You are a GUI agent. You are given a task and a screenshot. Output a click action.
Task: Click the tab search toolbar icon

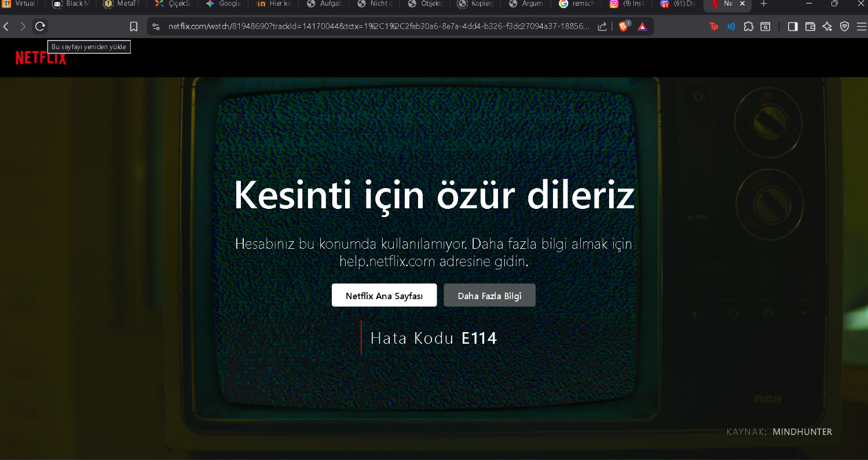(766, 27)
